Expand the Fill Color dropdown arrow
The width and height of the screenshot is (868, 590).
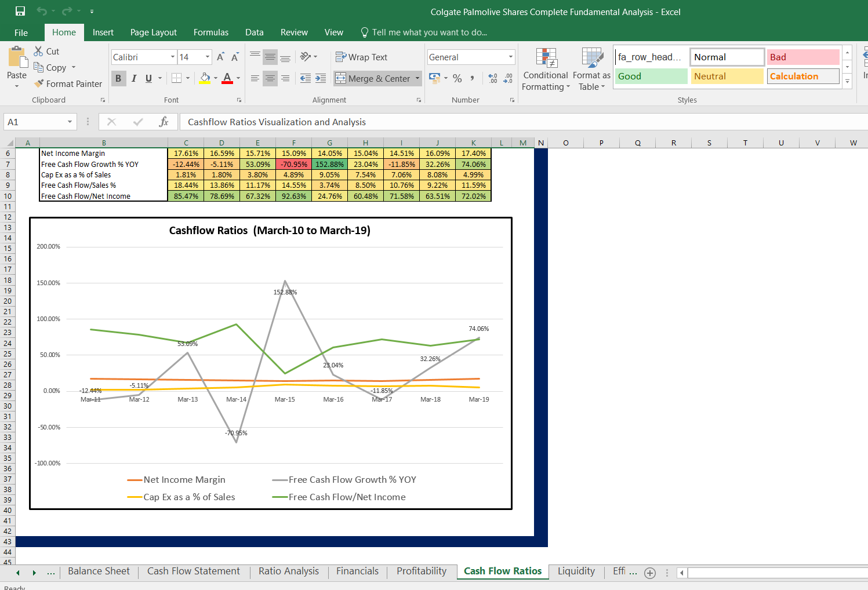(216, 78)
